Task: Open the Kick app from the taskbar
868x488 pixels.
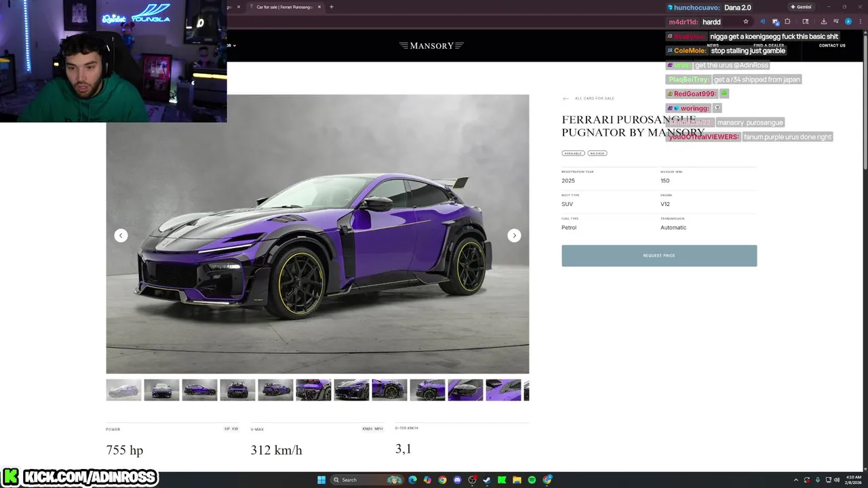Action: [502, 480]
